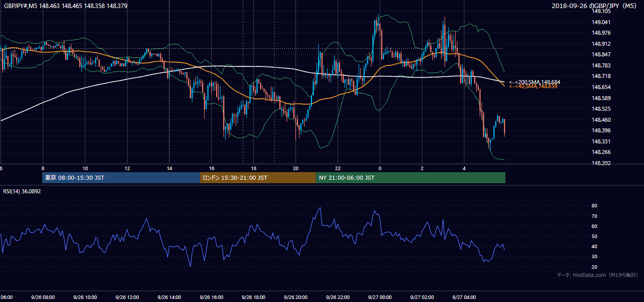The height and width of the screenshot is (302, 644).
Task: Click hour marker 14 under the price chart
Action: tap(169, 169)
